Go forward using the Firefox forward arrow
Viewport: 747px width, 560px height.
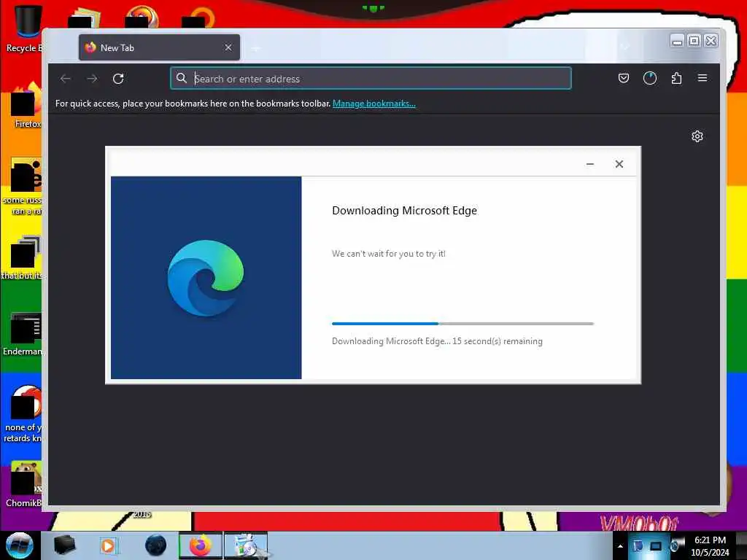[x=92, y=79]
